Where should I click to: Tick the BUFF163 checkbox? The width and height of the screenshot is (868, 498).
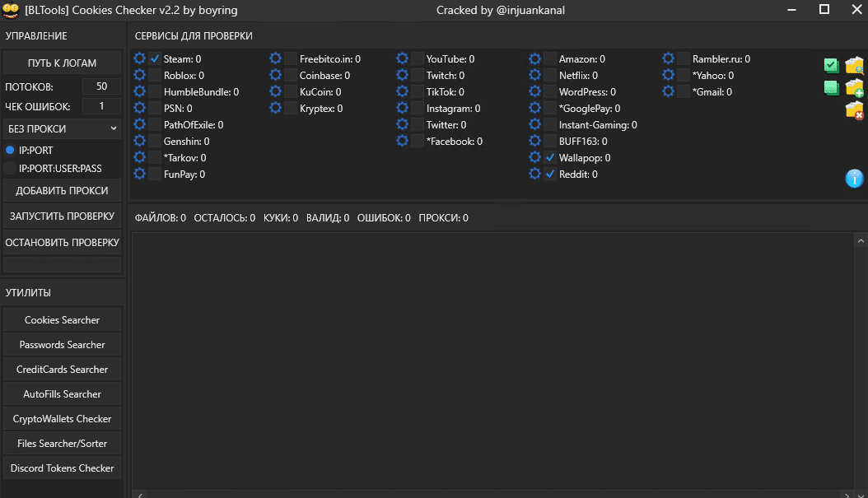(x=549, y=141)
